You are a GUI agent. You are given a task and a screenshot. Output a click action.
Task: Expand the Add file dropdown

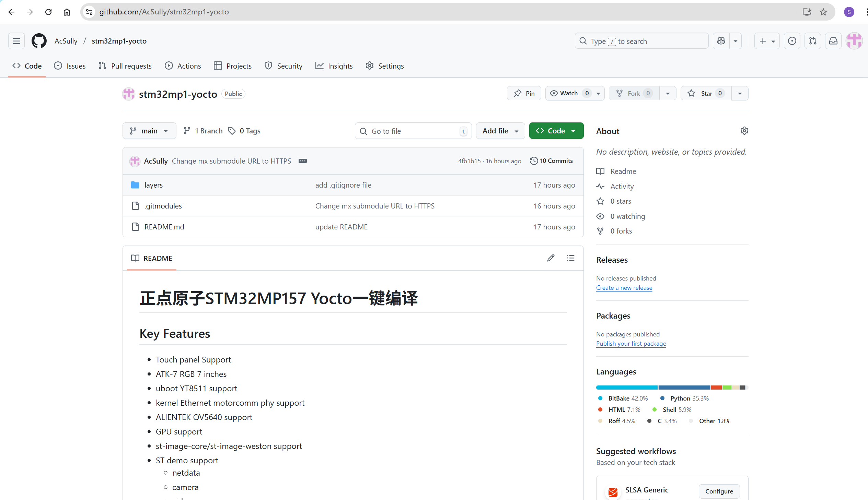pos(500,131)
